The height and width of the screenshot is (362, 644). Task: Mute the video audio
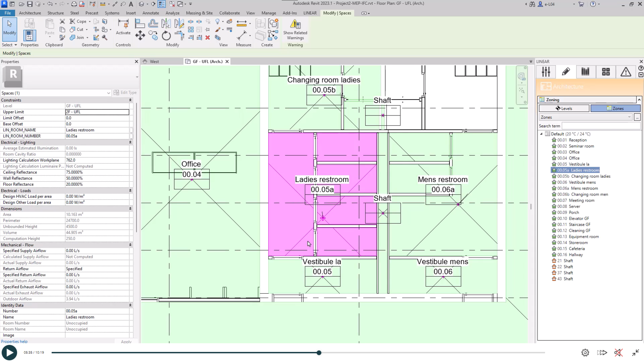[618, 353]
